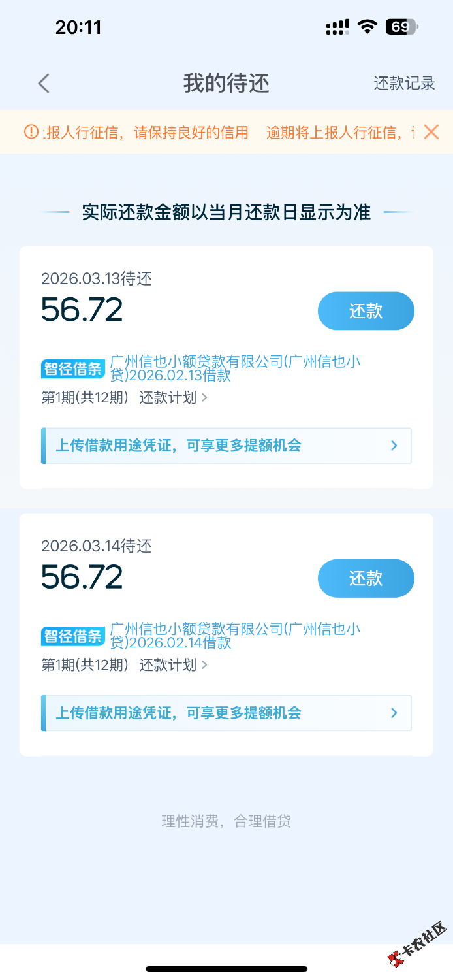This screenshot has width=453, height=980.
Task: Tap the 智径借条 badge in the second card
Action: 73,636
